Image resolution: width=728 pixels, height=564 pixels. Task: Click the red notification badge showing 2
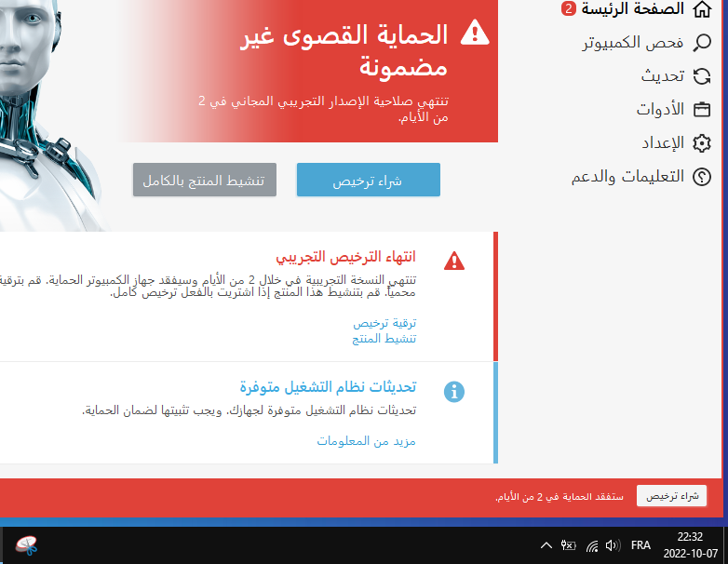tap(568, 8)
